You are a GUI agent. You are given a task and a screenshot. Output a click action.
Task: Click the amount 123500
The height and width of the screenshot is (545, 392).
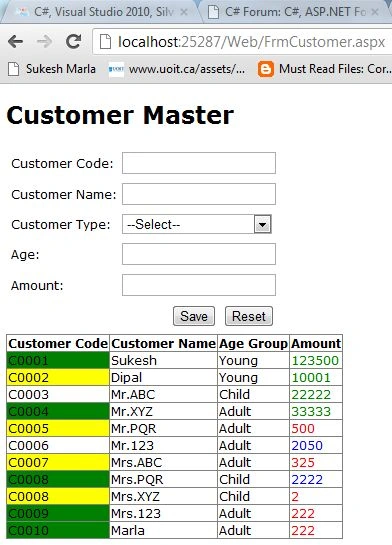(315, 361)
